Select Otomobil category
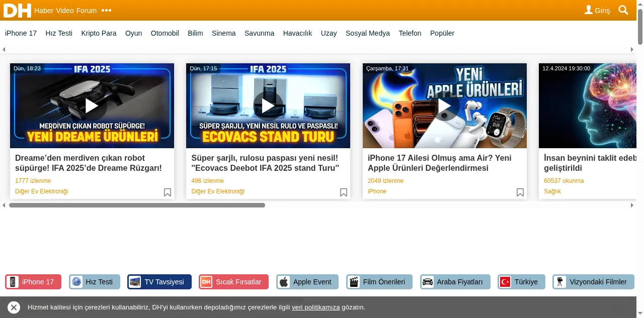The width and height of the screenshot is (644, 318). pos(165,33)
